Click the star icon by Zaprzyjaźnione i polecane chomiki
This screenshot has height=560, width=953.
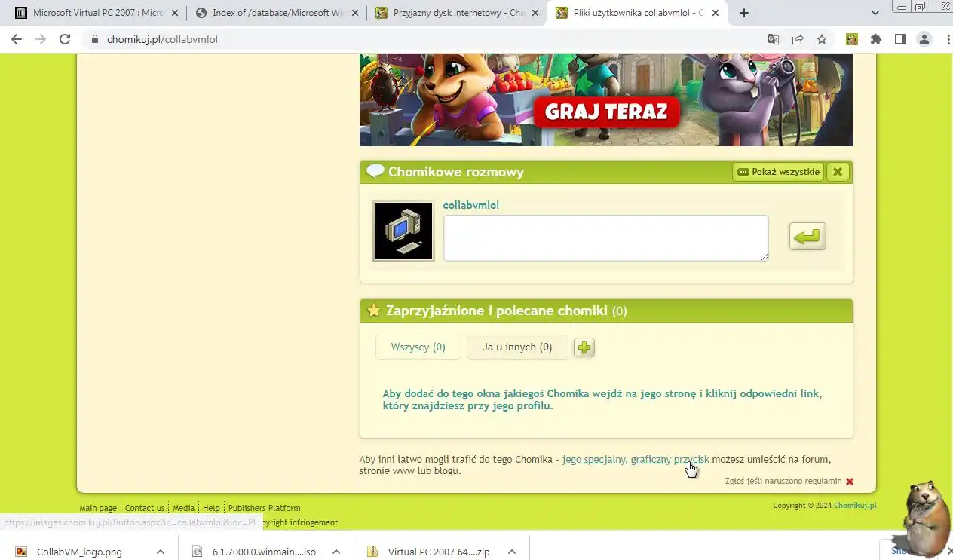point(373,311)
